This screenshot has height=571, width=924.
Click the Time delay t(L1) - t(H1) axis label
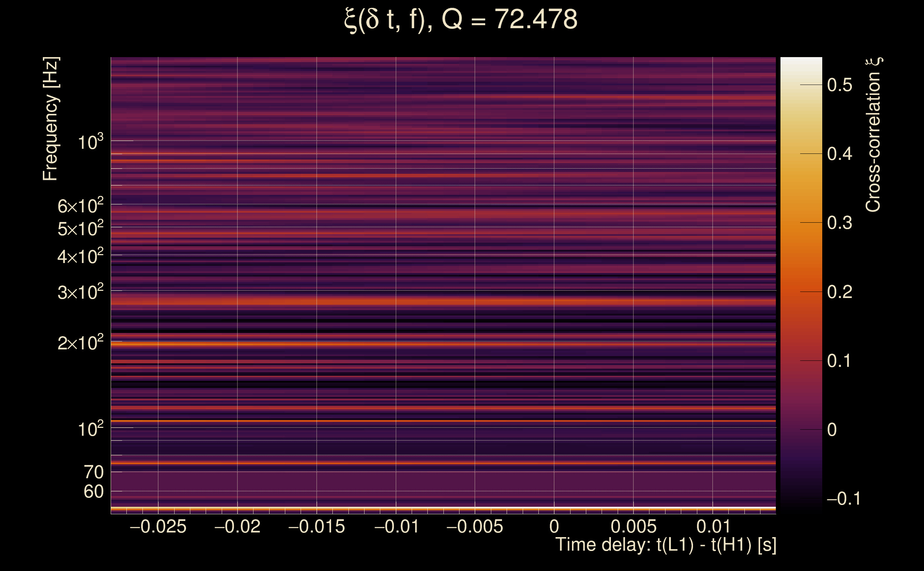[666, 545]
